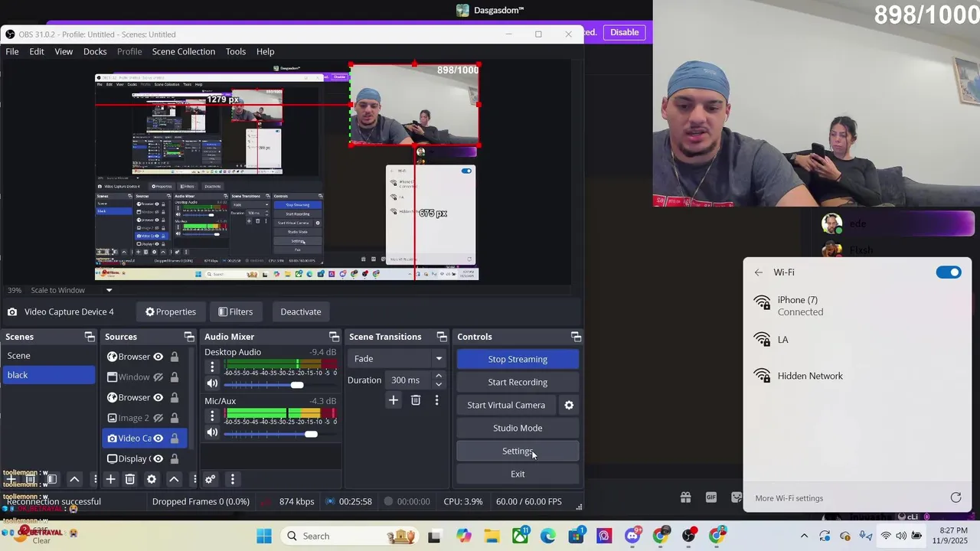Screen dimensions: 980x551
Task: Move the selected scene up
Action: 74,479
